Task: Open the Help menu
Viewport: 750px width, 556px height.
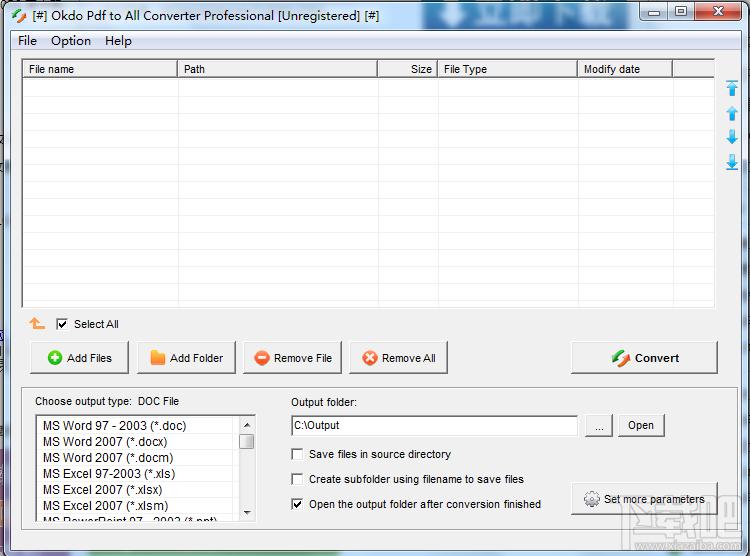Action: pyautogui.click(x=118, y=41)
